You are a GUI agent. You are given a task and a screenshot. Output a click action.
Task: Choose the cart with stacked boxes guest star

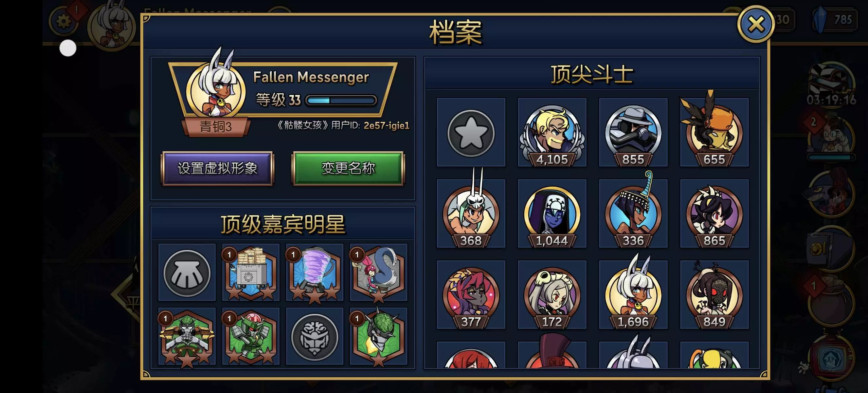(250, 272)
